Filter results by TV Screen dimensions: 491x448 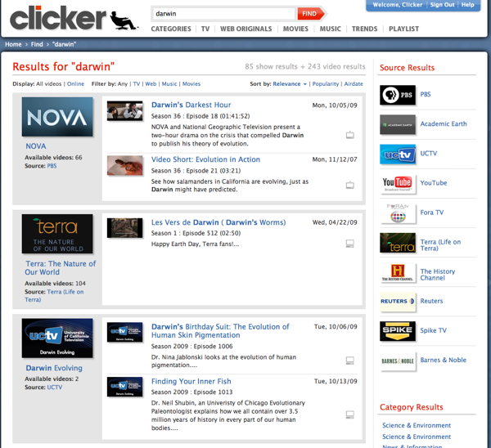click(136, 84)
